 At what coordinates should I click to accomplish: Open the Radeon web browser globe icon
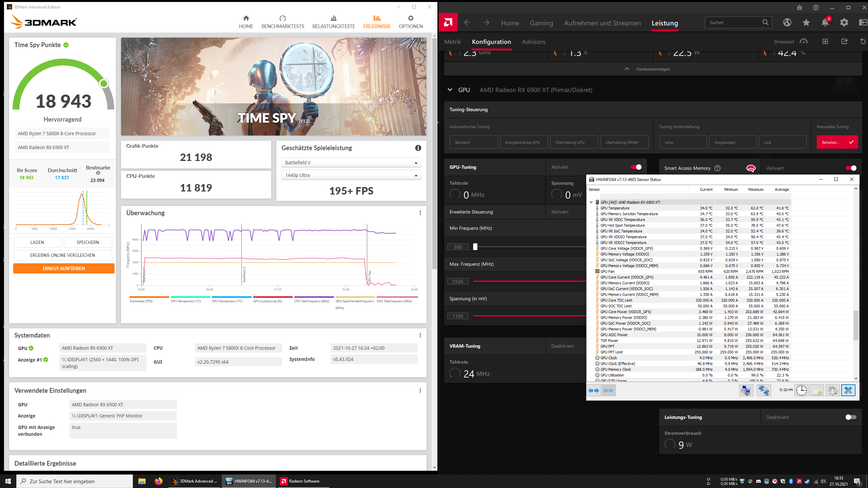coord(787,23)
